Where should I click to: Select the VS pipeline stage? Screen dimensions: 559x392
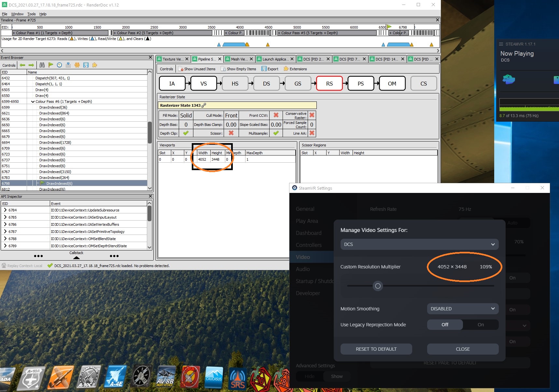(x=203, y=84)
